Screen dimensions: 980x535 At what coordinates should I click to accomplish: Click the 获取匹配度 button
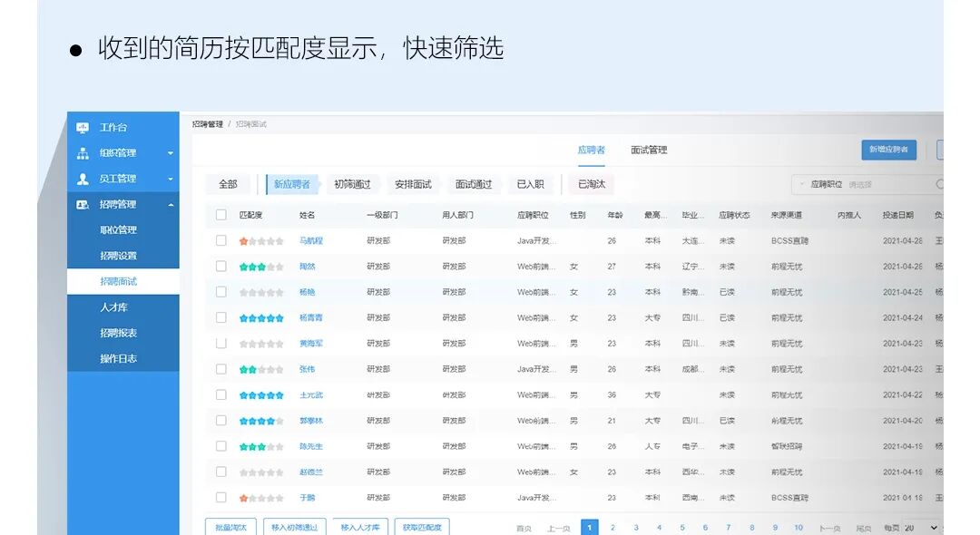click(422, 527)
